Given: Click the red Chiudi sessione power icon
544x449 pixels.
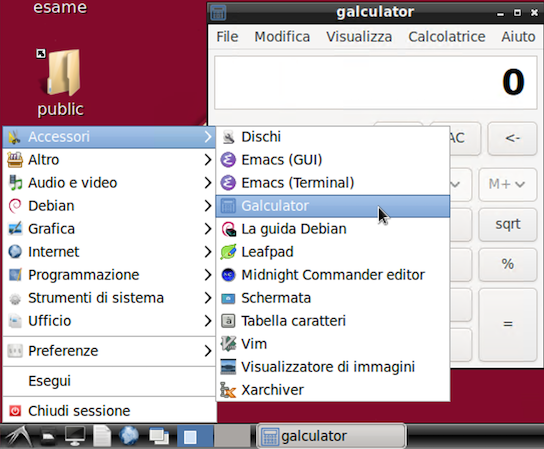Looking at the screenshot, I should [x=15, y=411].
